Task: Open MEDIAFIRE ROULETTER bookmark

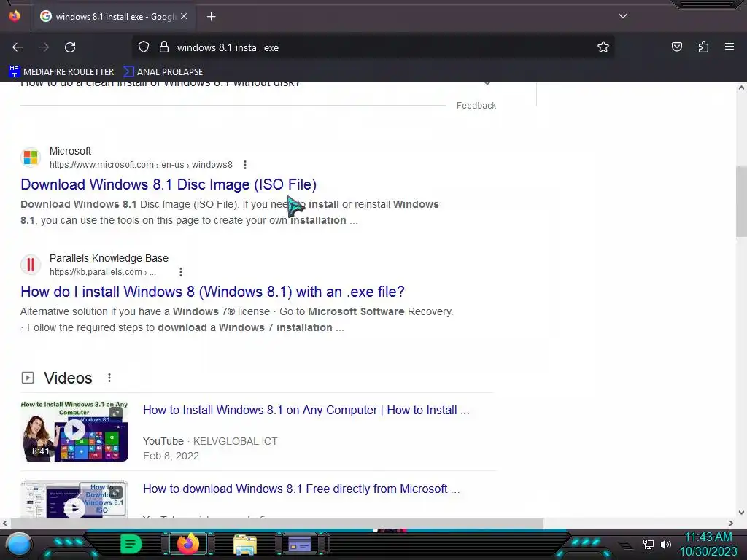Action: coord(61,72)
